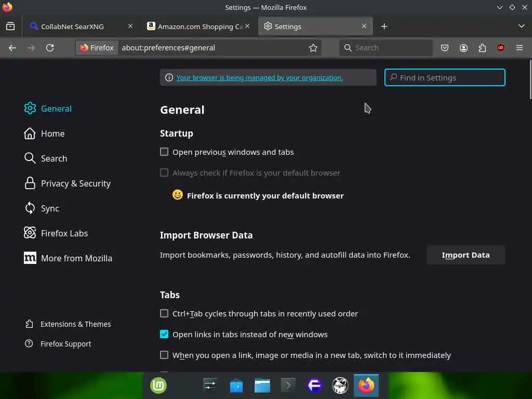This screenshot has width=532, height=399.
Task: Enable Open previous windows and tabs
Action: click(164, 152)
